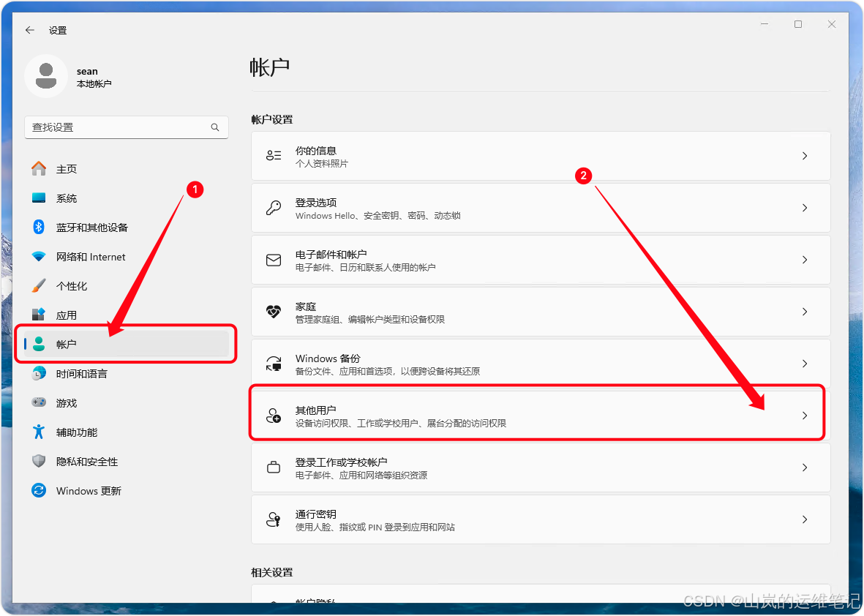Viewport: 864px width, 616px height.
Task: Click the heart icon for 家庭
Action: coord(274,312)
